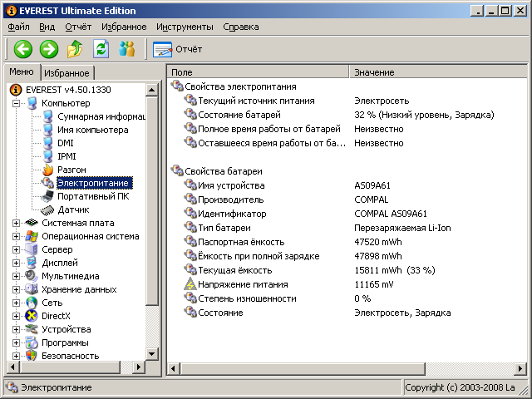The image size is (532, 399).
Task: Open the Избранное menu in the menu bar
Action: 124,27
